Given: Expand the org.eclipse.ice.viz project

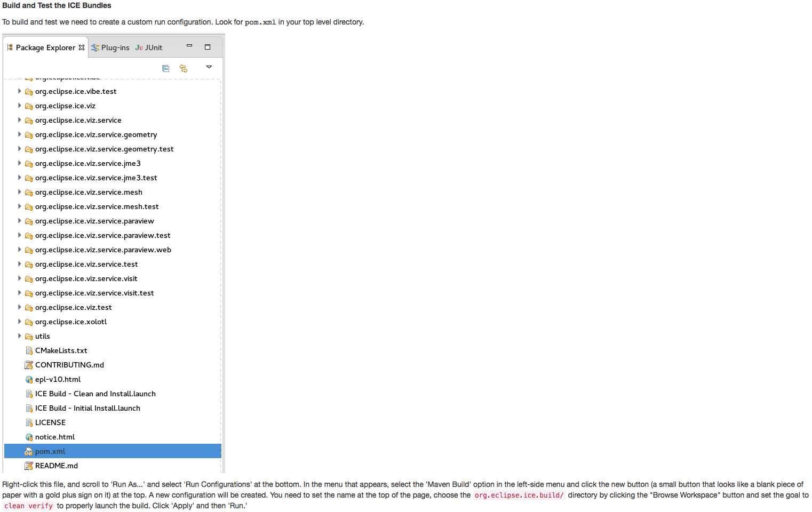Looking at the screenshot, I should click(20, 106).
